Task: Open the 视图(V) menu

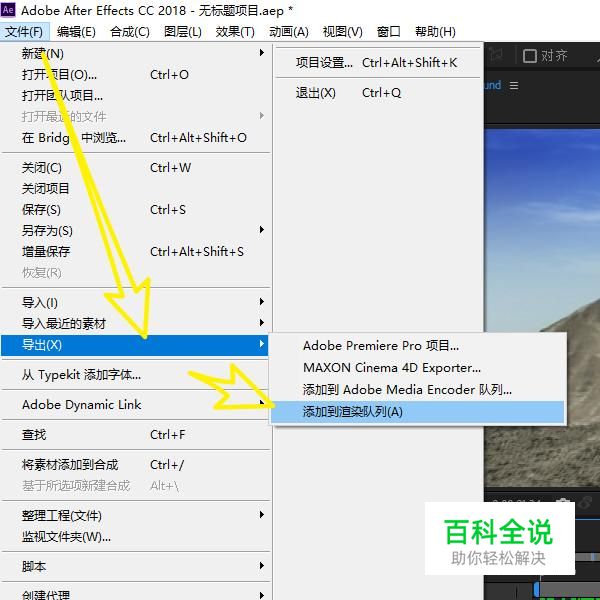Action: point(342,32)
